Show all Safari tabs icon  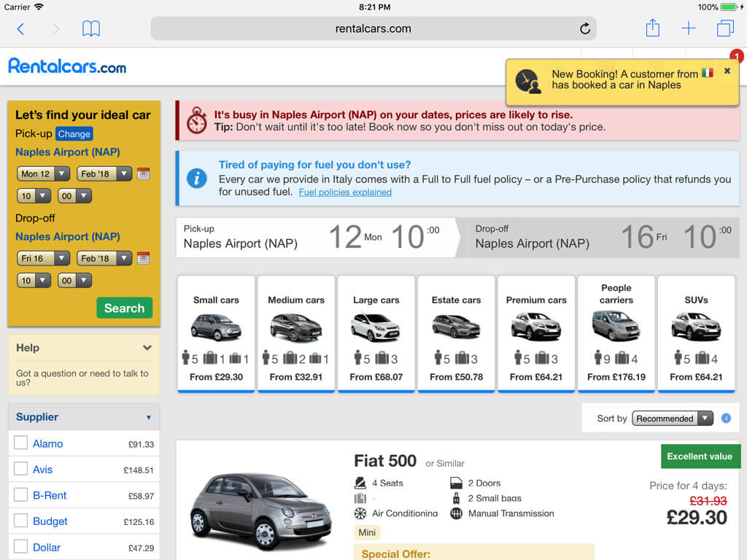pos(725,28)
